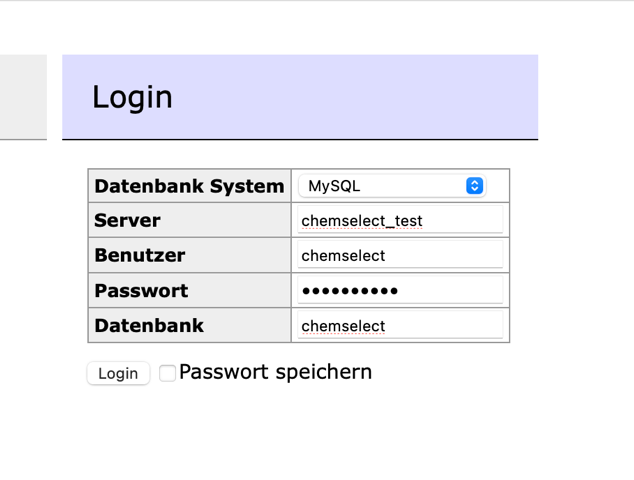The height and width of the screenshot is (480, 634).
Task: Click the 'Passwort speichern' label text
Action: pos(275,372)
